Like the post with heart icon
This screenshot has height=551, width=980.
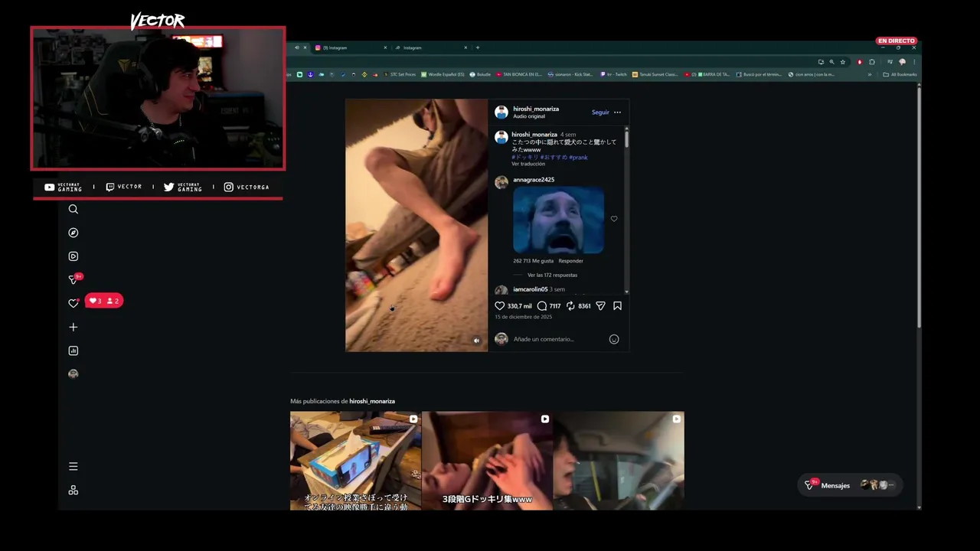[x=500, y=305]
